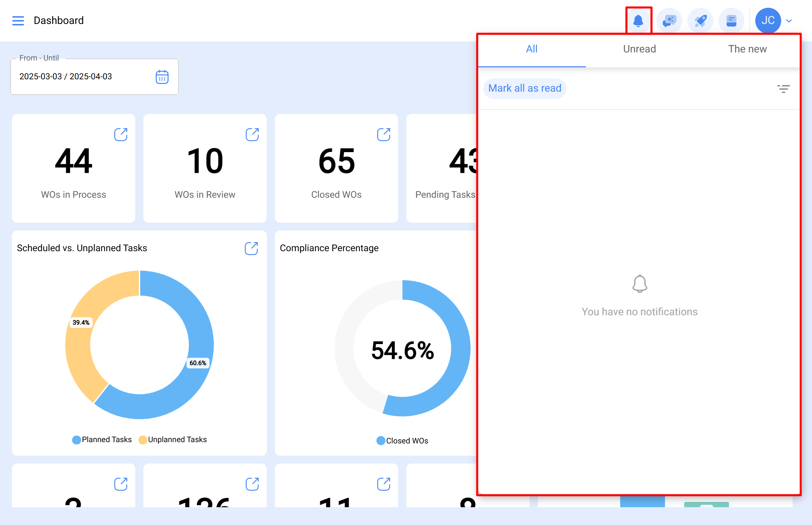812x525 pixels.
Task: Click the 10 WOs in Review number
Action: [205, 161]
